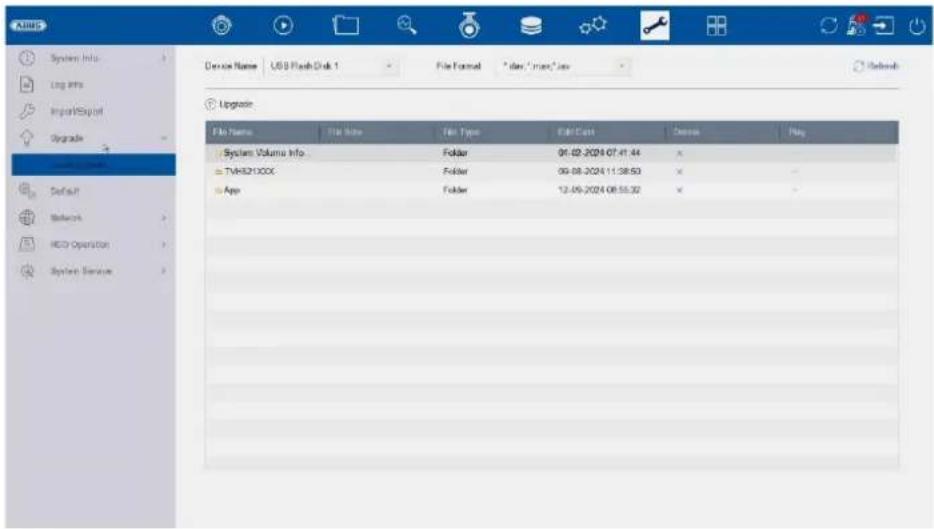Select the highlighted wrench maintenance icon
Screen dimensions: 934x529
click(655, 26)
